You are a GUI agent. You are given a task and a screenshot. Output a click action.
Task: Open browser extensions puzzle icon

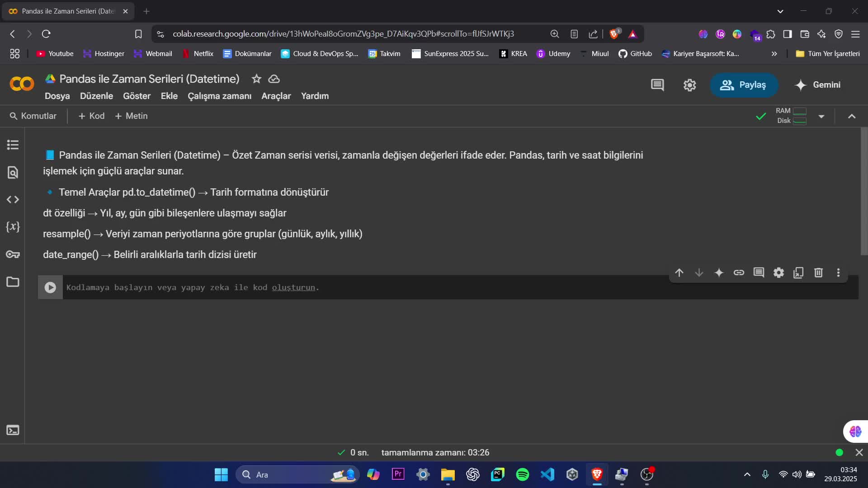[x=770, y=34]
